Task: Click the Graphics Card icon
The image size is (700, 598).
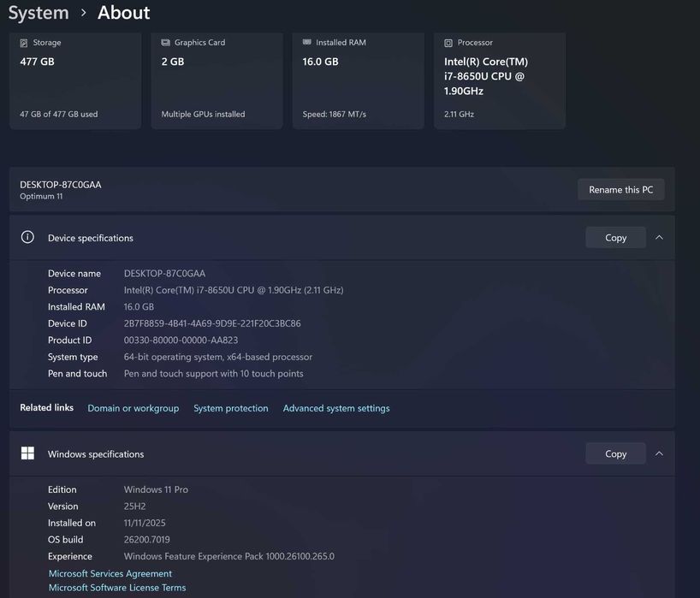Action: point(166,43)
